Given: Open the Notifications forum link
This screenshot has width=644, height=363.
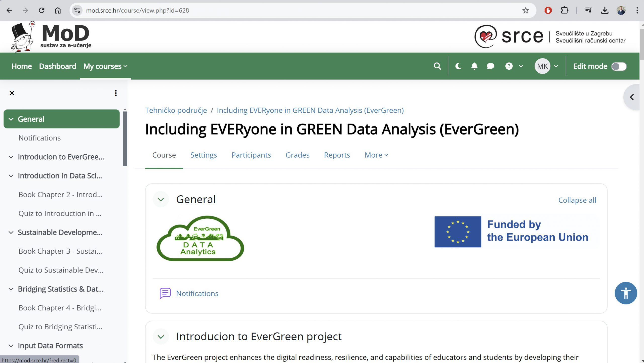Looking at the screenshot, I should click(197, 293).
